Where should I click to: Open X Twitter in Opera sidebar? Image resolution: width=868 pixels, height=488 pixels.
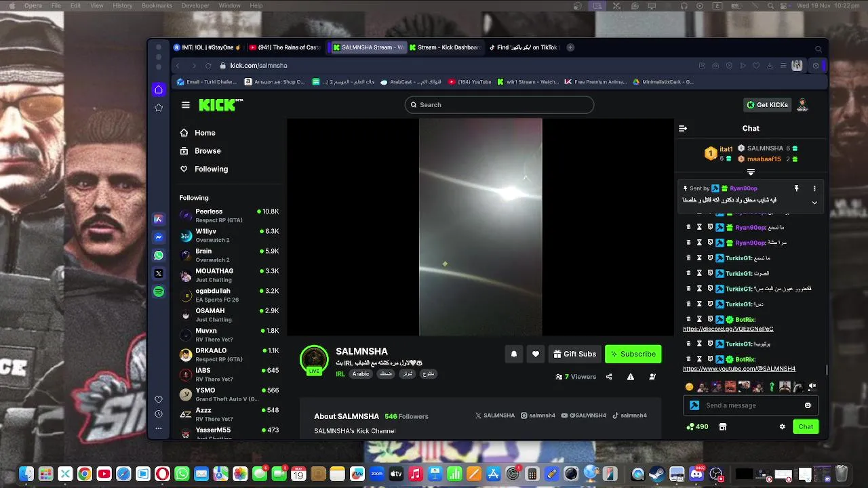(x=159, y=274)
